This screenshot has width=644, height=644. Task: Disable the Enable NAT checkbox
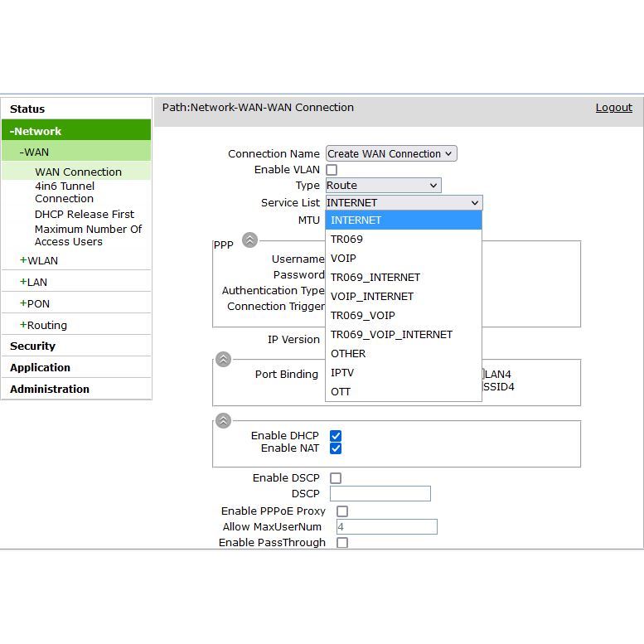[336, 448]
